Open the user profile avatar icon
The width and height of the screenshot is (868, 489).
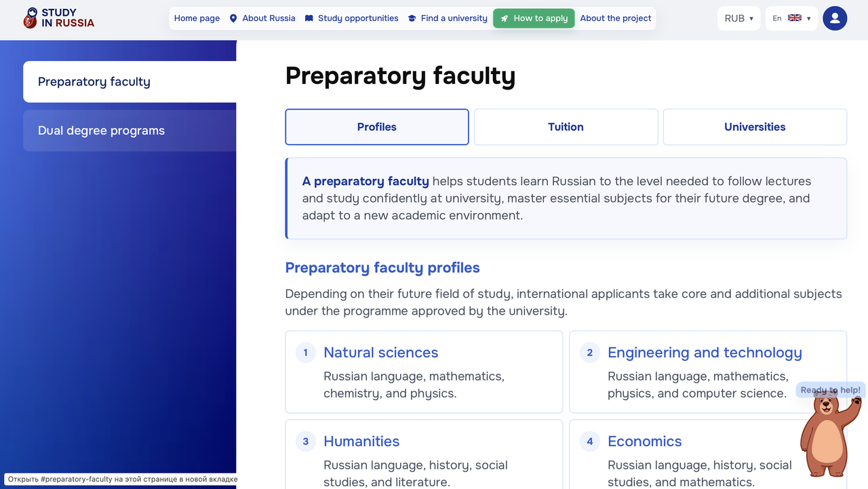coord(835,18)
